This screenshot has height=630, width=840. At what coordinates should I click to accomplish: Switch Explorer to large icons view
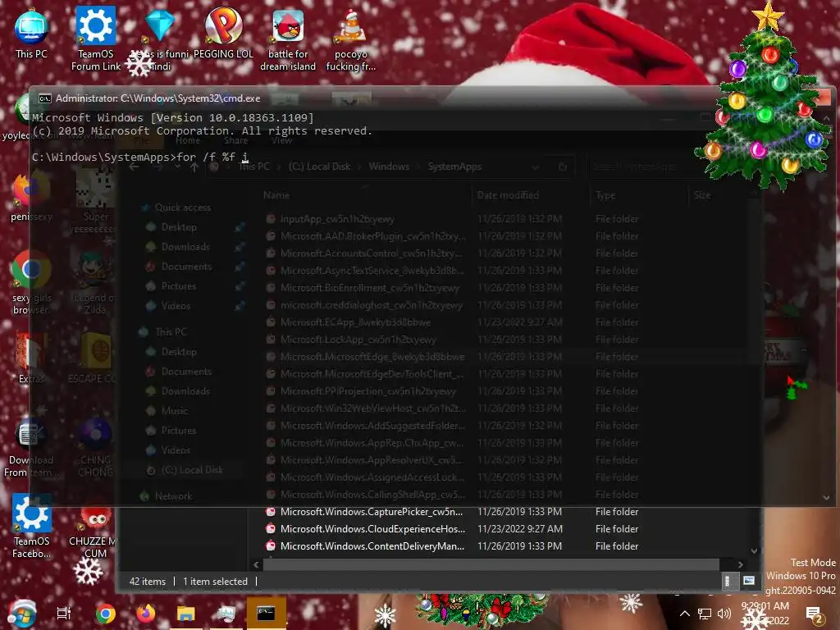pos(749,581)
